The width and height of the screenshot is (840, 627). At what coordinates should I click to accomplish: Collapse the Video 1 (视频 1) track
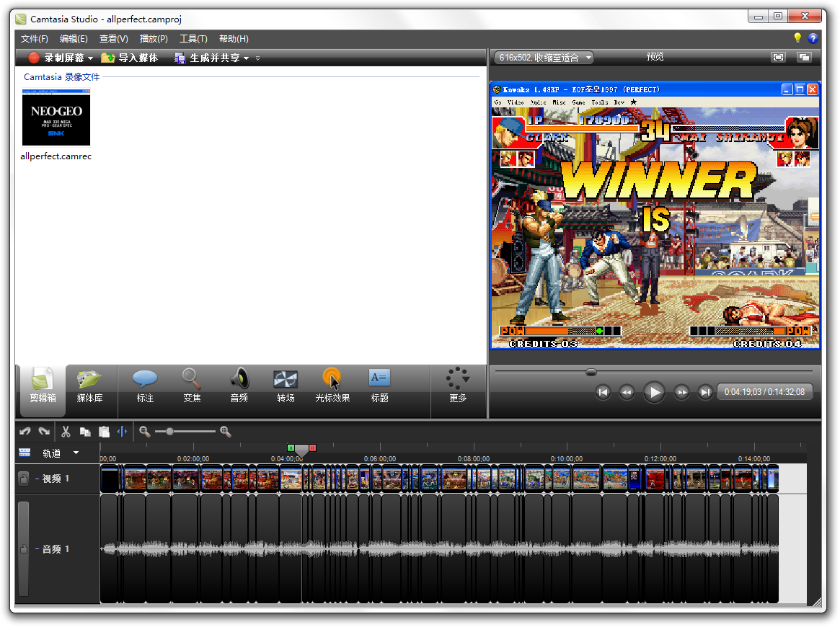[x=37, y=479]
